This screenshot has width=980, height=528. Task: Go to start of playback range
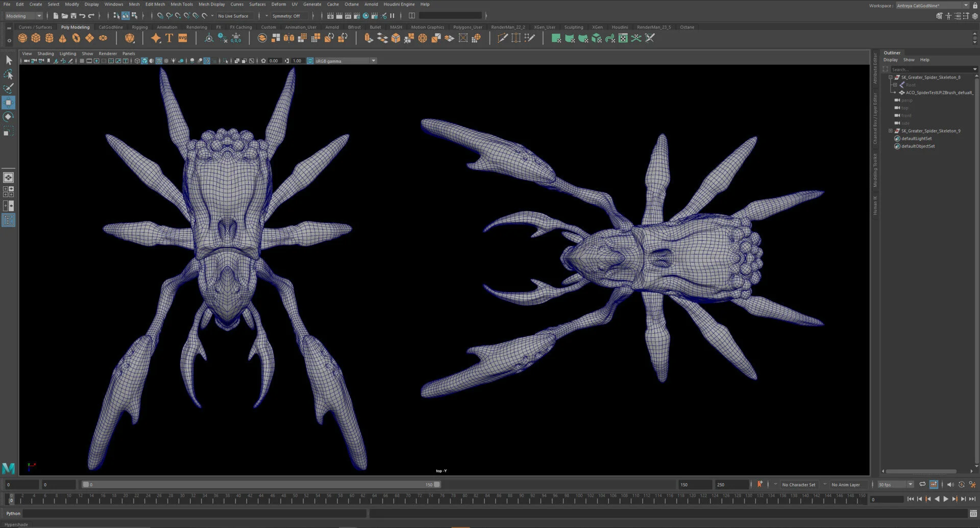click(911, 499)
